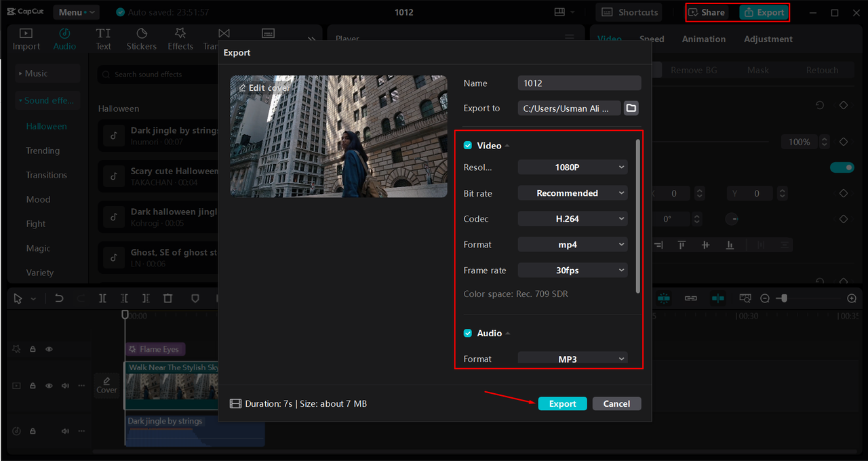Switch to the Speed tab
The width and height of the screenshot is (868, 461).
click(652, 39)
